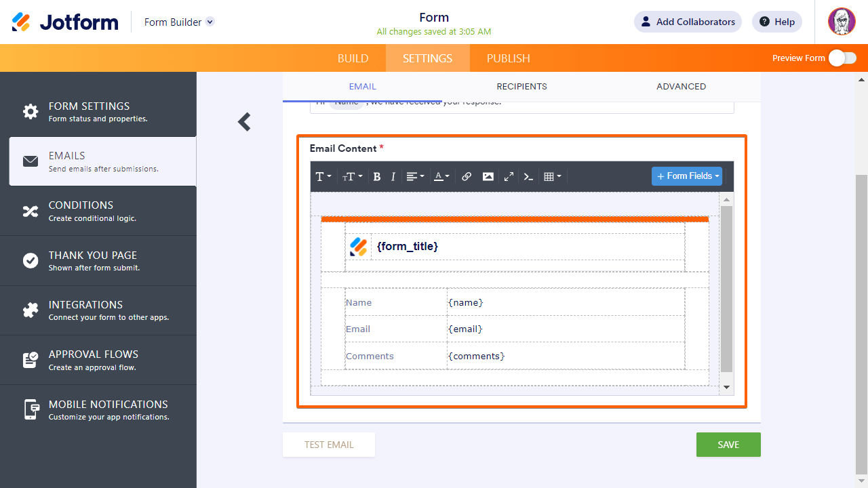
Task: Click the {name} field placeholder
Action: point(466,302)
